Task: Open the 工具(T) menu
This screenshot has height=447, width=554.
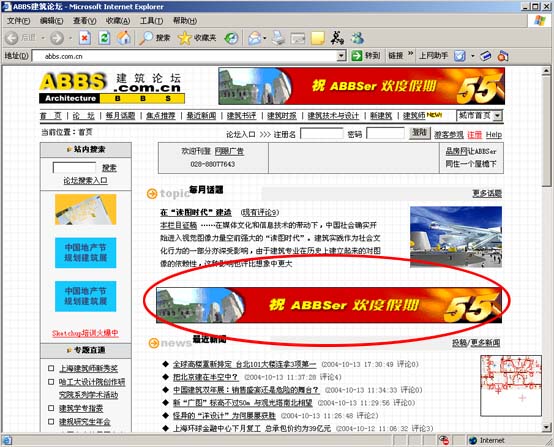Action: pos(151,21)
